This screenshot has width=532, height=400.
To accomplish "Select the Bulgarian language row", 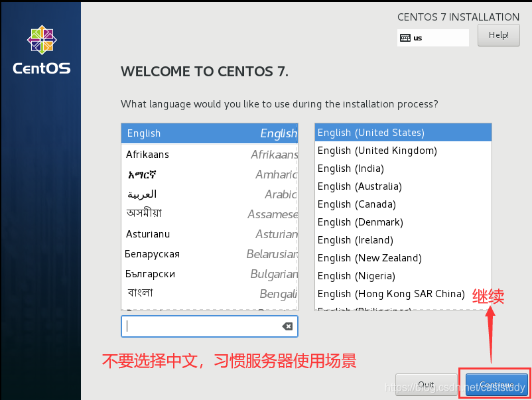I will click(210, 274).
